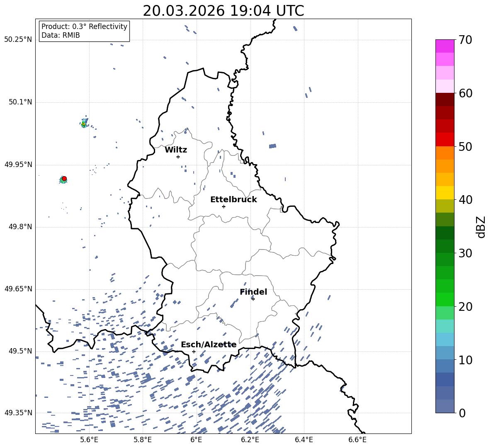Click the 'Product: 0.3° Reflectivity' label
This screenshot has width=491, height=448.
84,26
